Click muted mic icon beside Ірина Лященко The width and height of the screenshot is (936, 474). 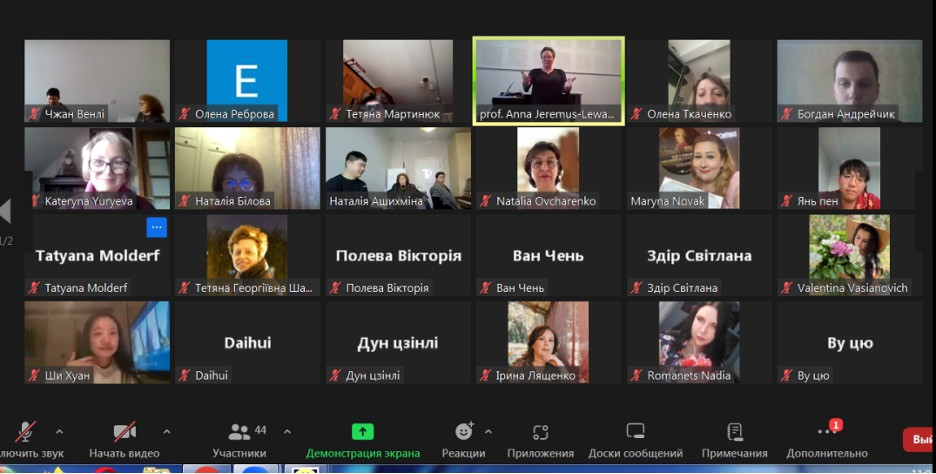486,375
